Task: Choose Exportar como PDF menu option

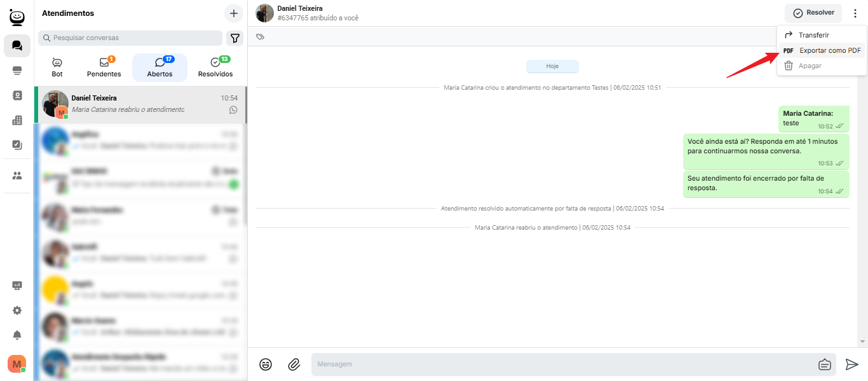Action: point(829,50)
